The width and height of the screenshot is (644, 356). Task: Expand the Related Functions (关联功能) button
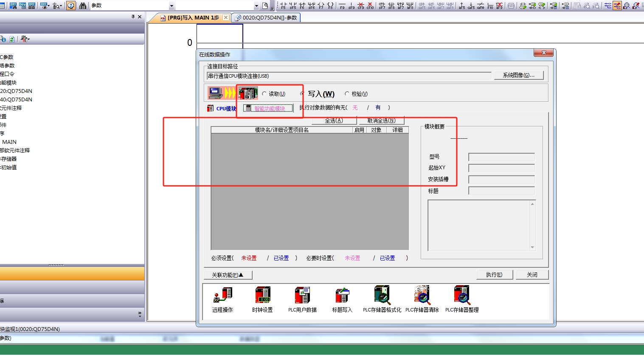(x=228, y=275)
